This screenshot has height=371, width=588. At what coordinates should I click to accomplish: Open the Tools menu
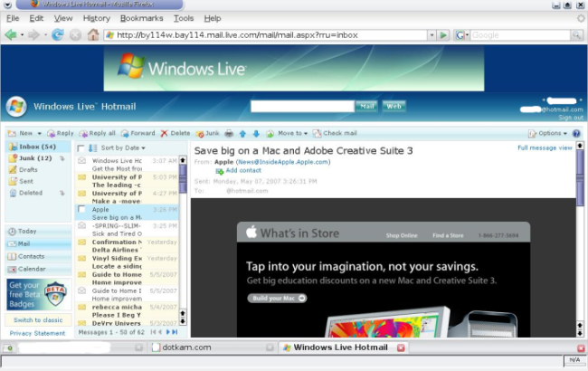pos(184,18)
